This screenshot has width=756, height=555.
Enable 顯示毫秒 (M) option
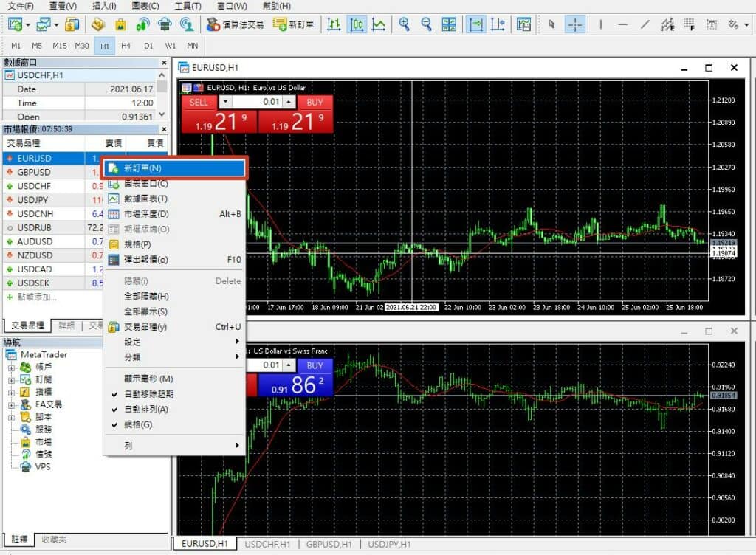tap(148, 379)
